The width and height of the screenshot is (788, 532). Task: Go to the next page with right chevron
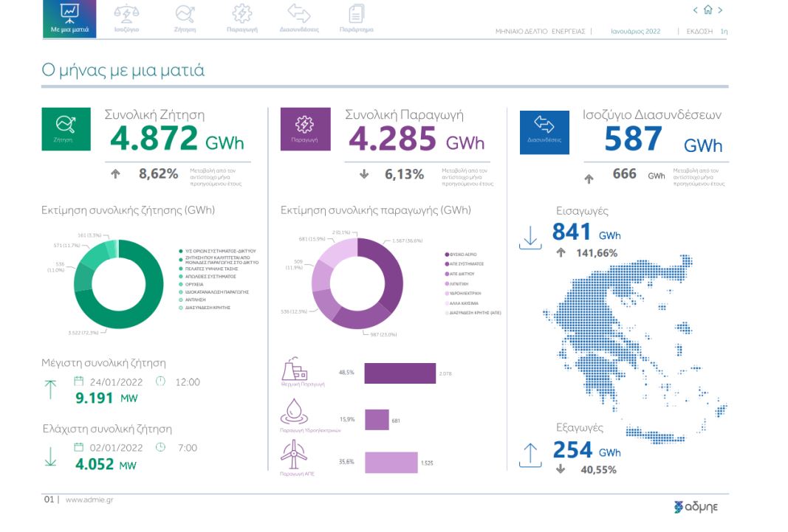tap(720, 10)
